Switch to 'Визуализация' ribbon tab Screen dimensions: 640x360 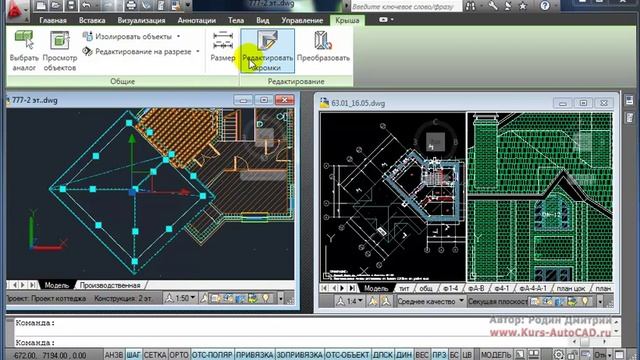(141, 20)
